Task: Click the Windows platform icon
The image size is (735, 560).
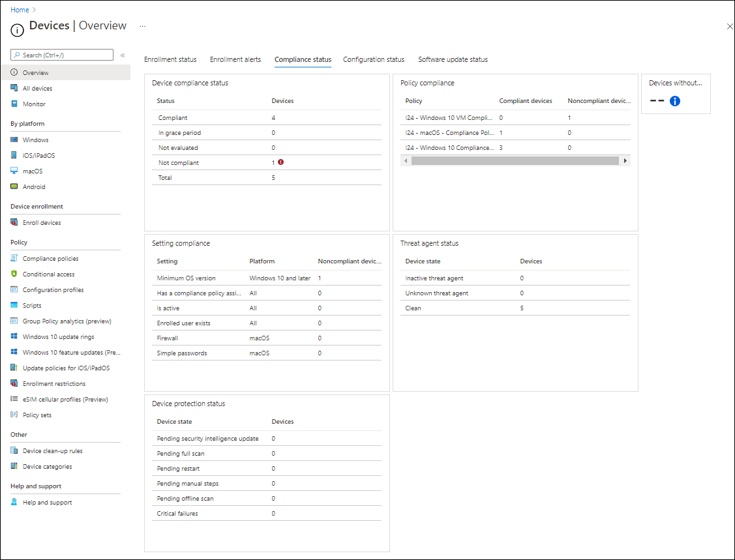Action: [x=14, y=140]
